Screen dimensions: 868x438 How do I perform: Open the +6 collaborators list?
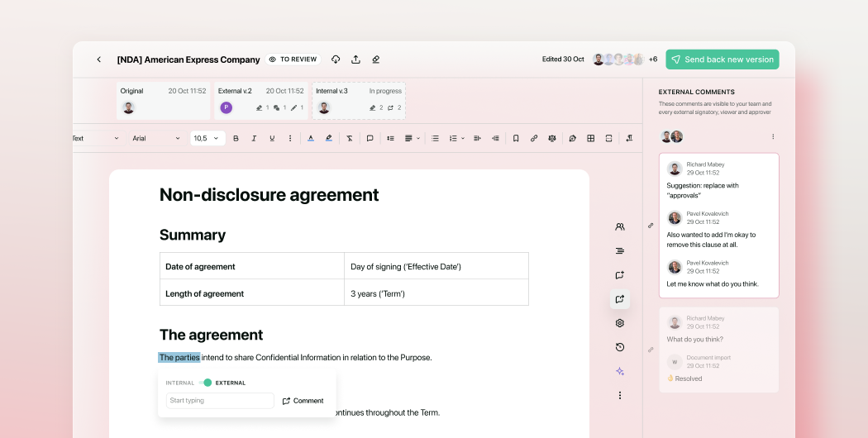653,60
